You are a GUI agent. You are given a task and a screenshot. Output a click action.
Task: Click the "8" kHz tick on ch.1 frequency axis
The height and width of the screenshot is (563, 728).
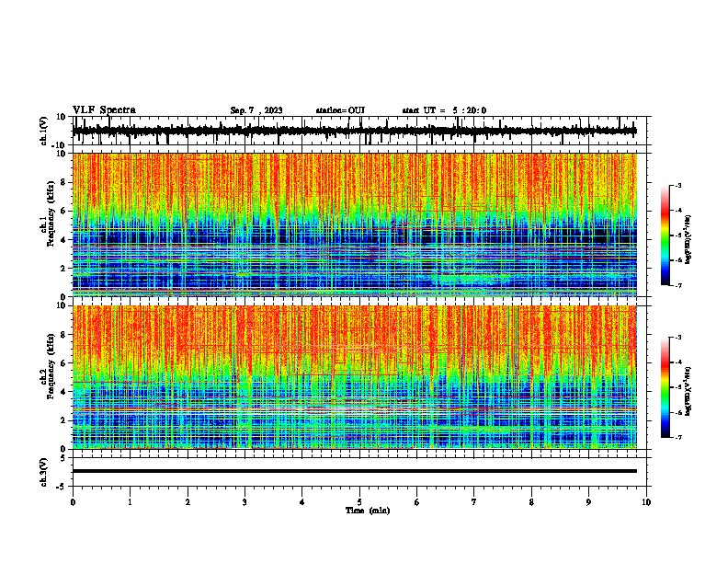tap(64, 182)
